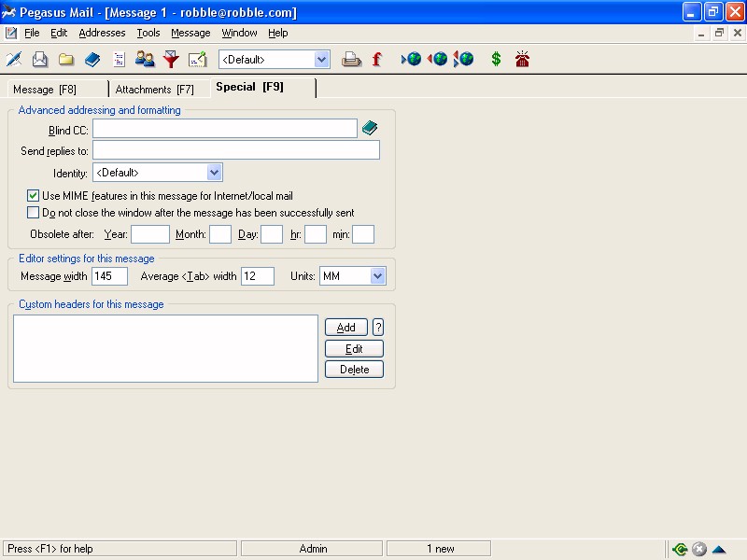
Task: Open the Edit menu in menu bar
Action: point(59,33)
